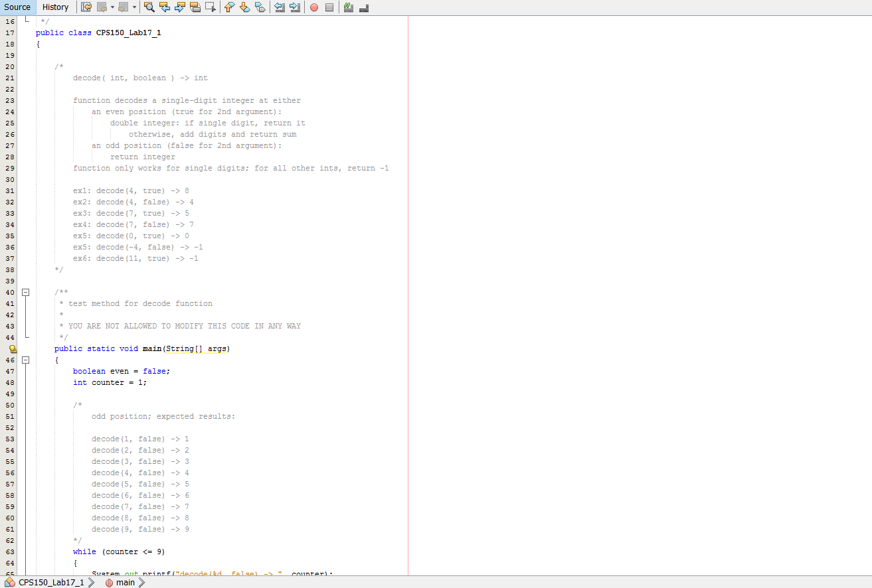
Task: Click the lightbulb hint beside main method
Action: point(13,349)
